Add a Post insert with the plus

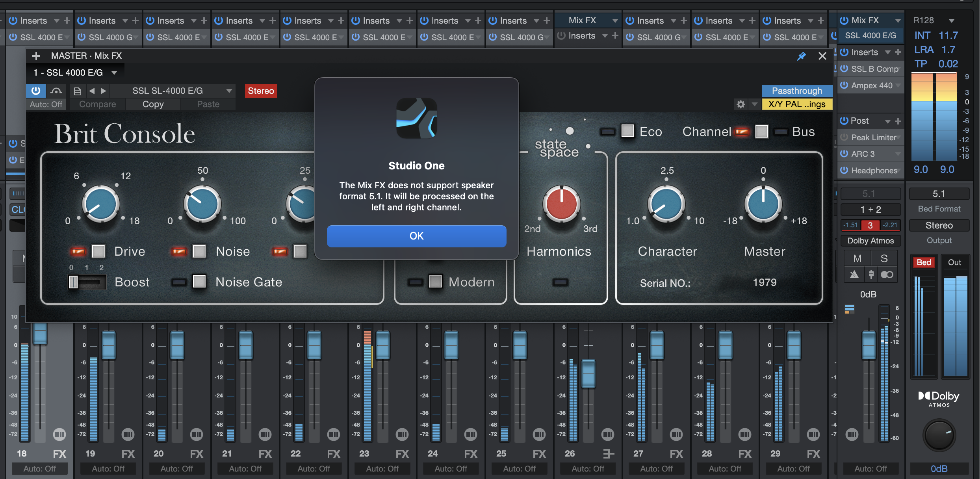pos(898,121)
